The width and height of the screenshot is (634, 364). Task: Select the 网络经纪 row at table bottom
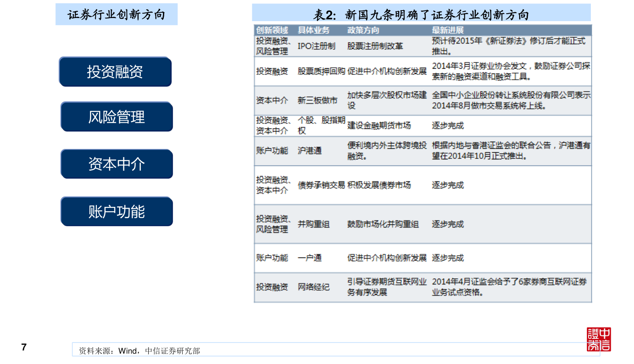pos(313,287)
